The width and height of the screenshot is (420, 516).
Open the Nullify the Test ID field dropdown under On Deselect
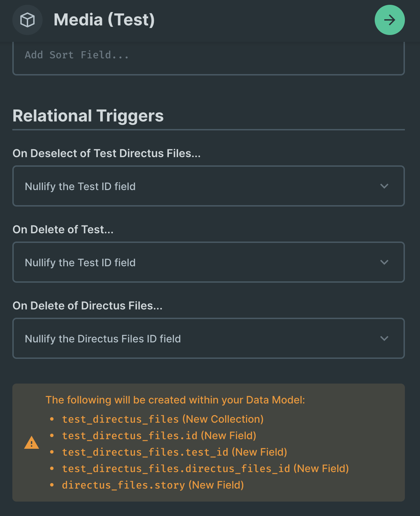[x=209, y=186]
